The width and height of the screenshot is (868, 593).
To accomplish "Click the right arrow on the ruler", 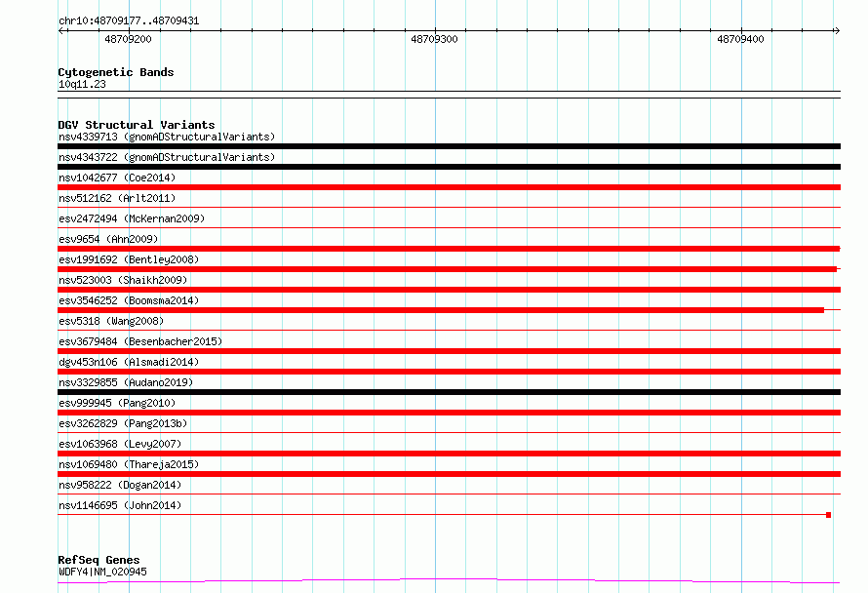I will (837, 31).
